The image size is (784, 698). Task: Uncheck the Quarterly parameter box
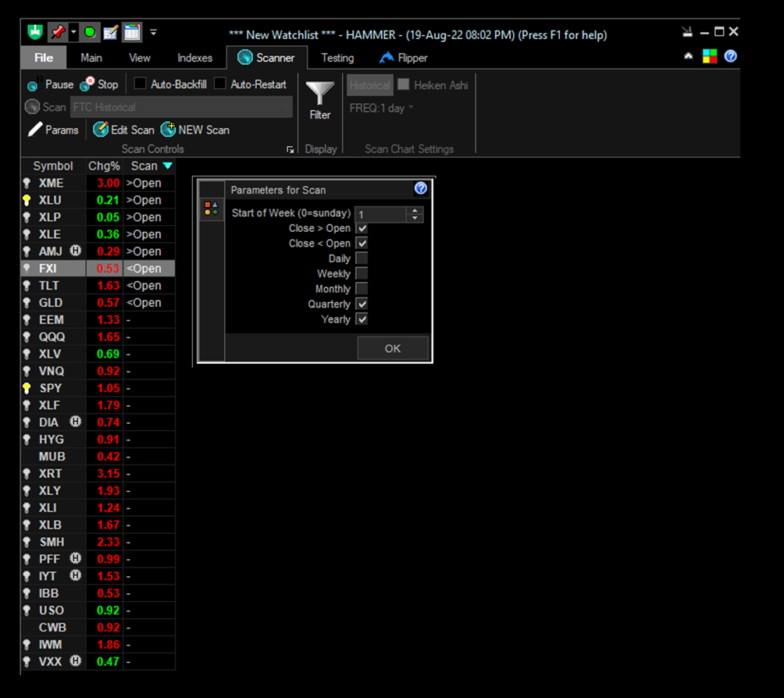click(362, 304)
